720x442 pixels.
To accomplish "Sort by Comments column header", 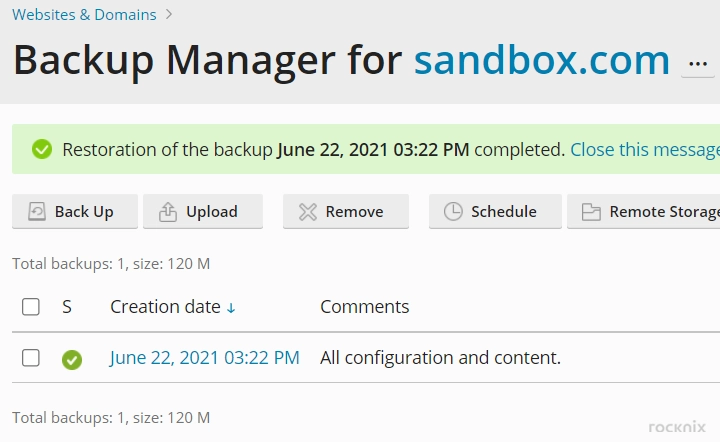I will [x=365, y=307].
